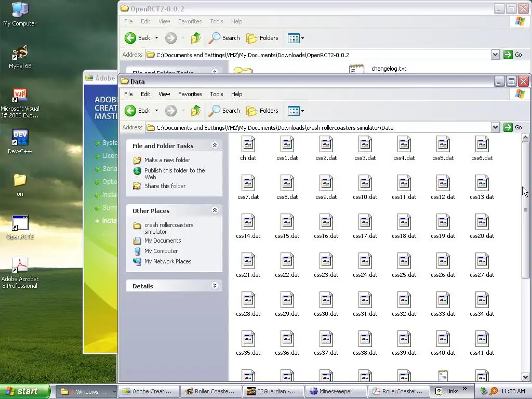Click the Start button
532x399 pixels.
(25, 391)
